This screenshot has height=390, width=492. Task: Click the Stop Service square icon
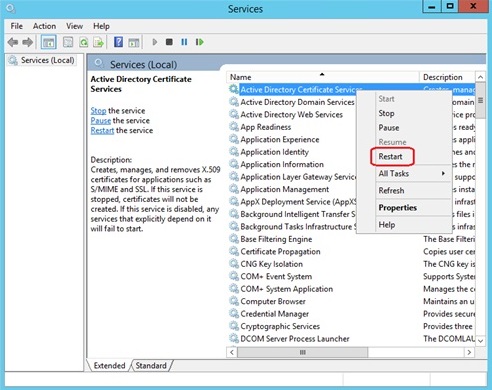169,42
